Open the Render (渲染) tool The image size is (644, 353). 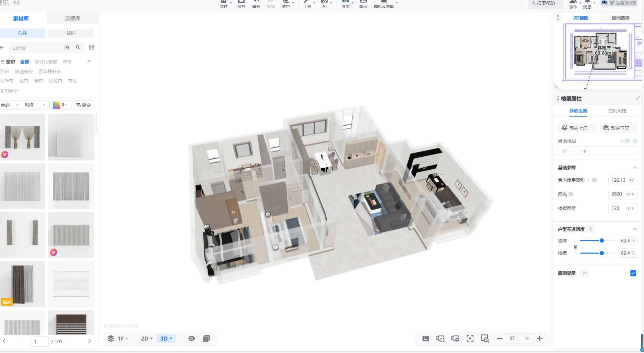(x=345, y=4)
